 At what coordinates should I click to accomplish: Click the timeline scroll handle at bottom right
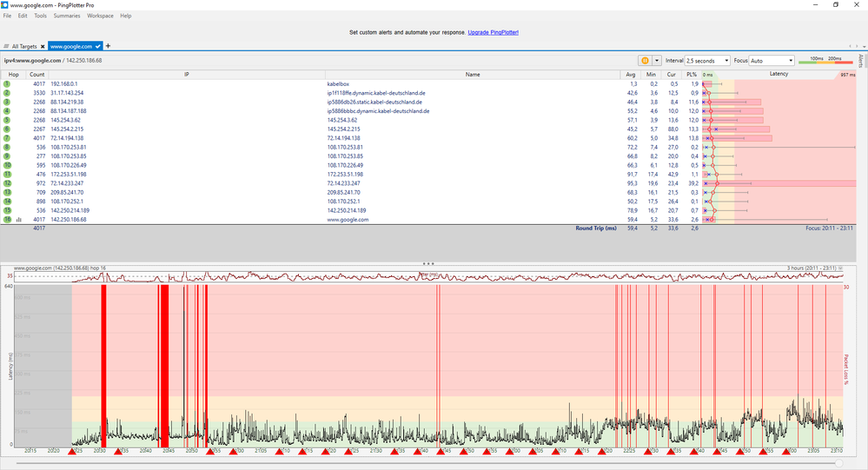pos(839,463)
